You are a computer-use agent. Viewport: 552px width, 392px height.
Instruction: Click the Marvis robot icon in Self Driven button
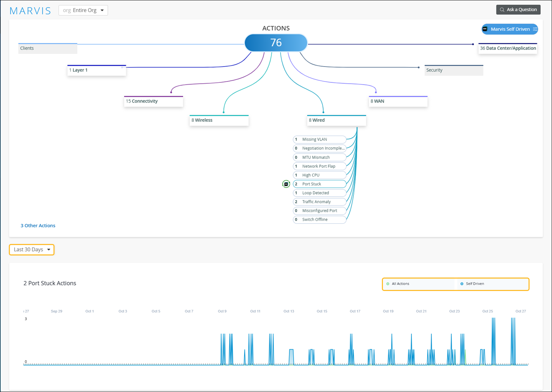point(485,29)
